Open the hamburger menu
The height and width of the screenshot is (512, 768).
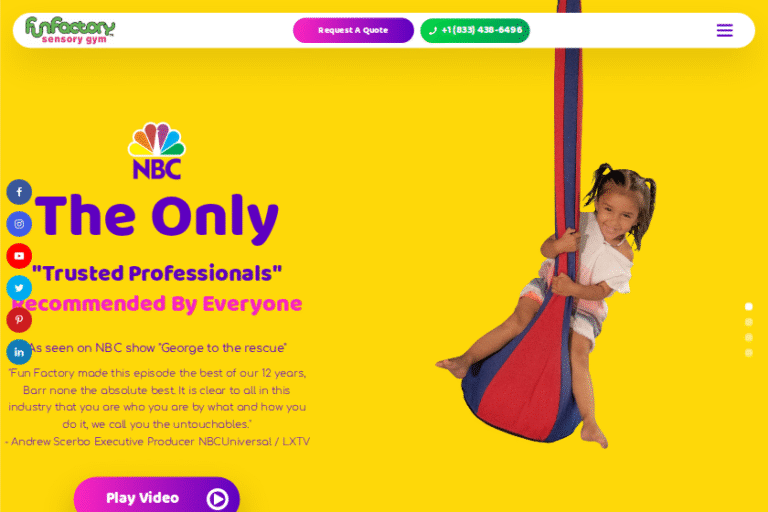pyautogui.click(x=724, y=30)
